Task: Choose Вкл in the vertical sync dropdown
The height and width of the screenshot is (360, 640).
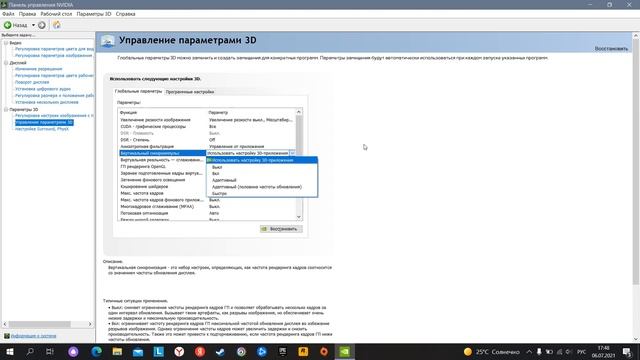Action: (x=262, y=173)
